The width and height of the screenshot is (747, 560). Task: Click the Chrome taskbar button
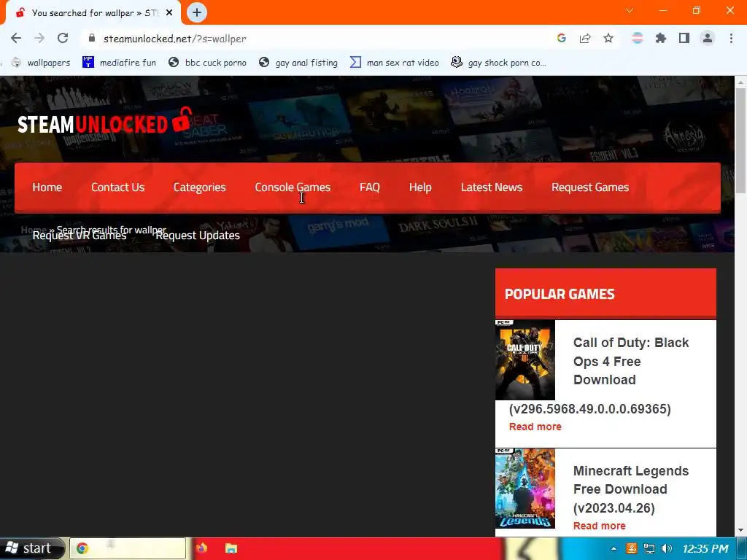[x=128, y=548]
